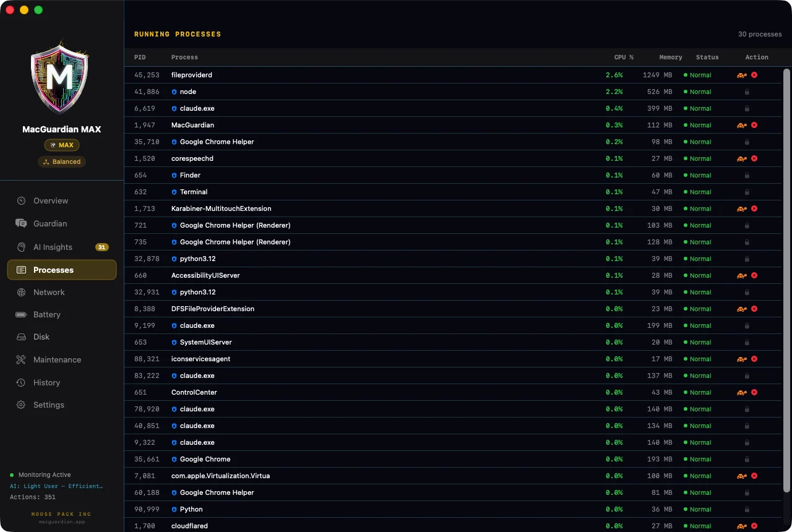
Task: Throttle com.apple.Virtualization.Virtua with the turtle icon
Action: click(x=741, y=476)
